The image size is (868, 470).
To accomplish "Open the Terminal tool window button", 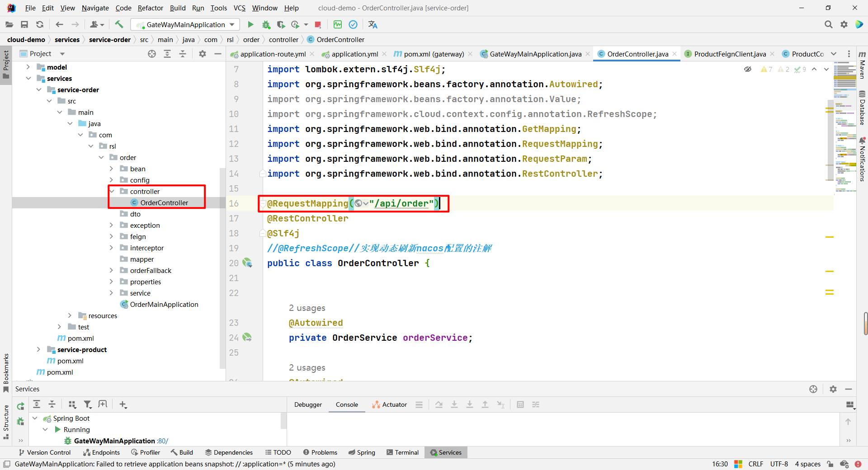I will pos(403,452).
